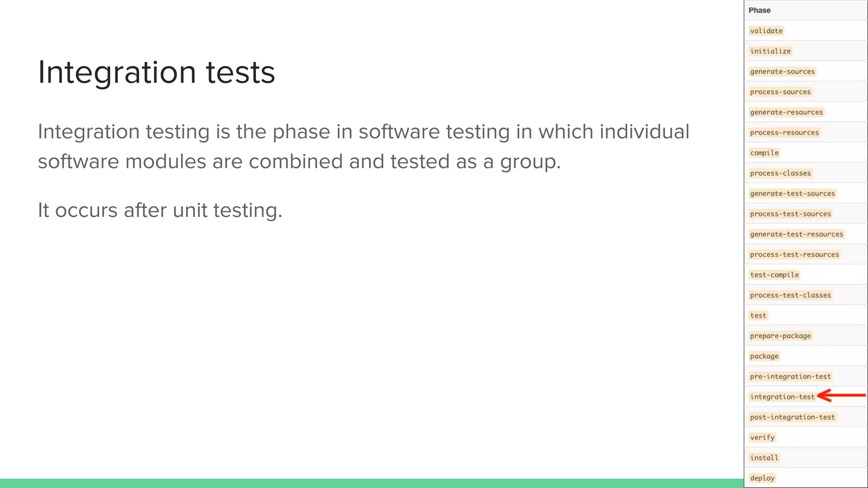Screen dimensions: 868x488
Task: Click the red arrow pointing at integration-test
Action: click(841, 396)
